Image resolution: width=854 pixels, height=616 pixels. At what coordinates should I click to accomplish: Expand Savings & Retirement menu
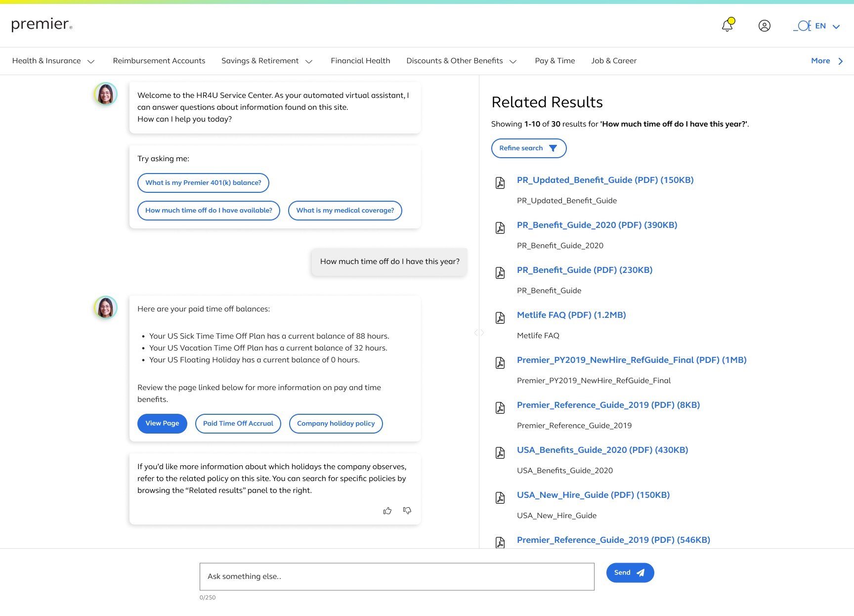267,61
